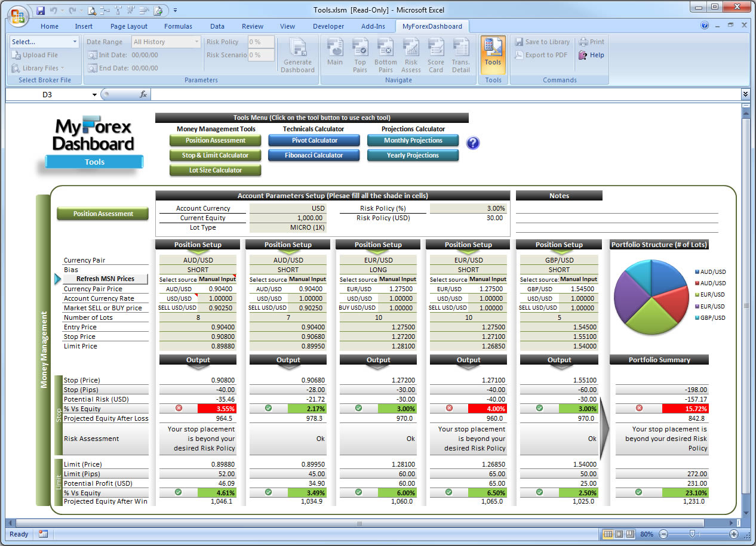Viewport: 756px width, 546px height.
Task: Click the Account Currency USD cell
Action: coord(288,208)
